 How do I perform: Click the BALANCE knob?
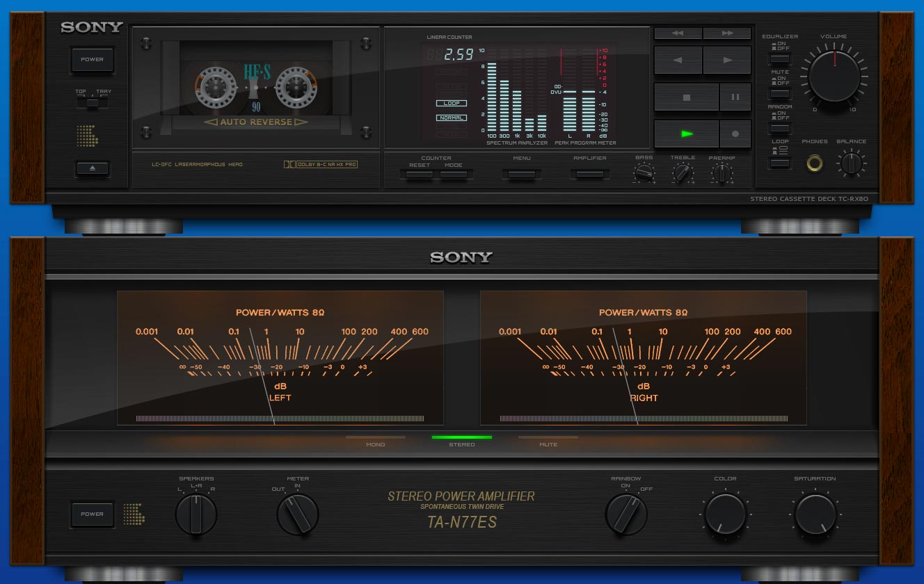851,163
